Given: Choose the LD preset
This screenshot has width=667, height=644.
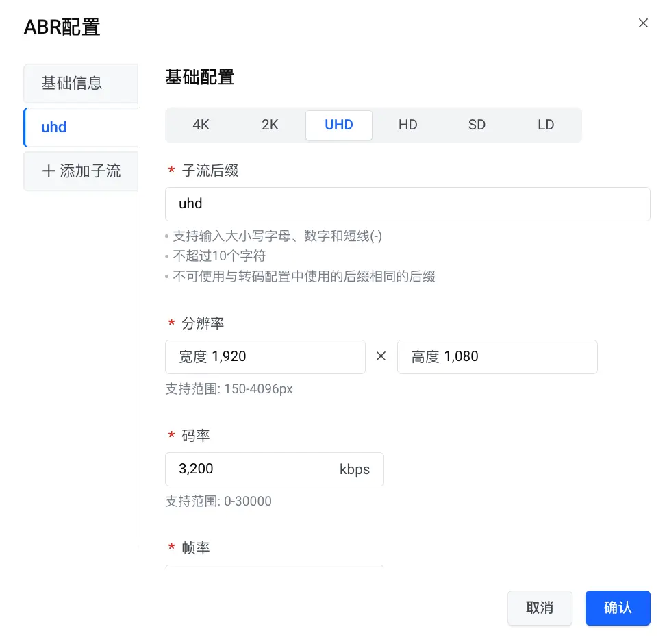Looking at the screenshot, I should coord(545,125).
